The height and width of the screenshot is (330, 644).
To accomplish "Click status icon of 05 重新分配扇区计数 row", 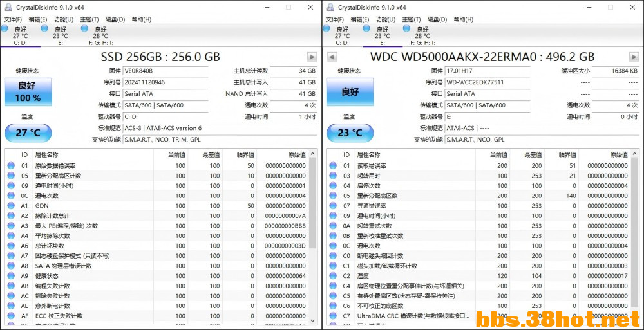I will 11,176.
